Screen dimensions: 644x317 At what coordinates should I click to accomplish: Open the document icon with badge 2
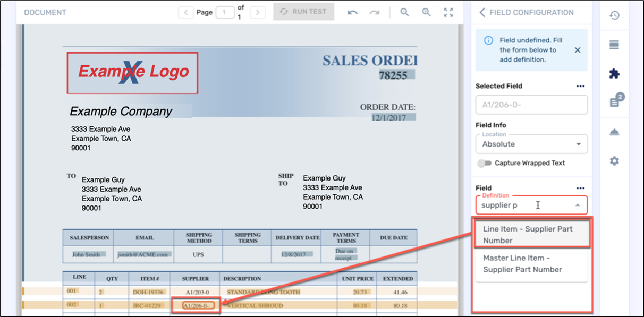(615, 101)
